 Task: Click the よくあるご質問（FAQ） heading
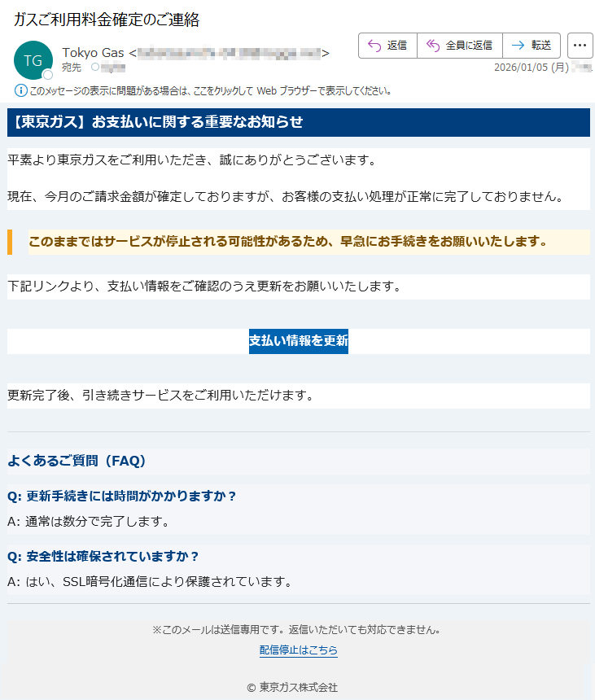tap(77, 461)
